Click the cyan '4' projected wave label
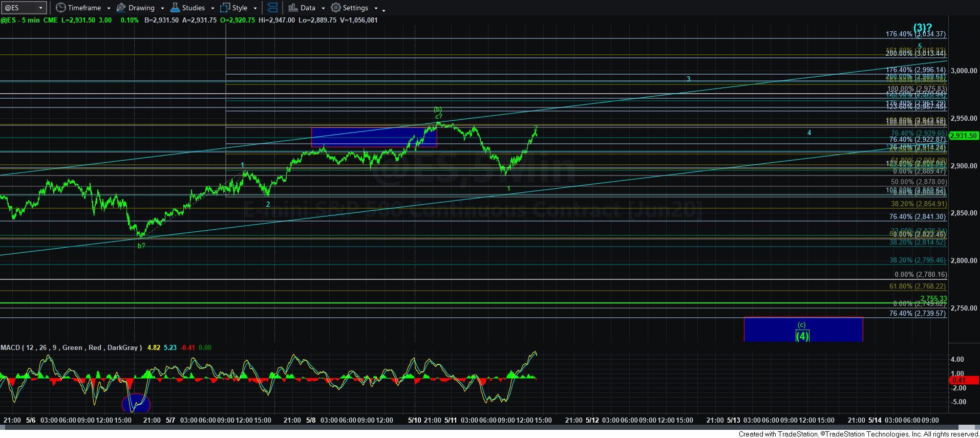Viewport: 980px width, 438px height. (809, 133)
